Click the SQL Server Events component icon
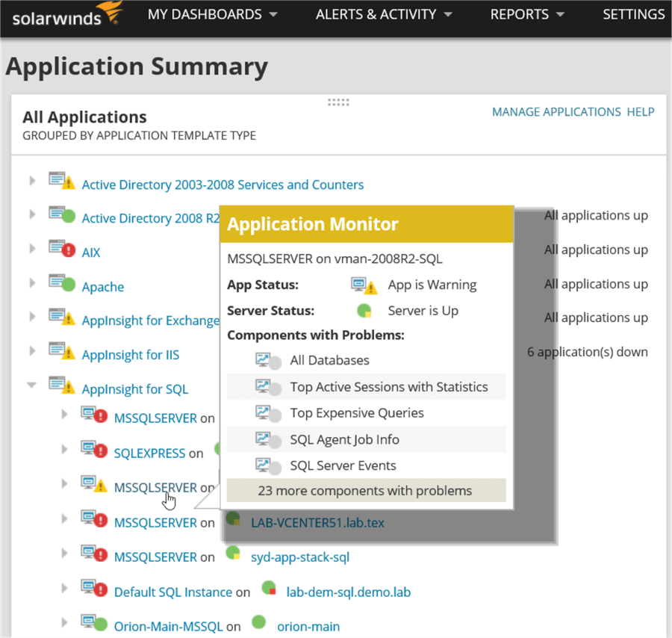Screen dimensions: 672x638 pos(269,466)
